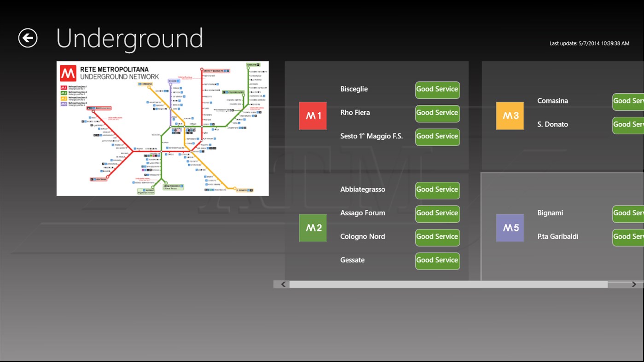Viewport: 644px width, 362px height.
Task: Click Good Service status for Abbiategrasso
Action: 437,190
